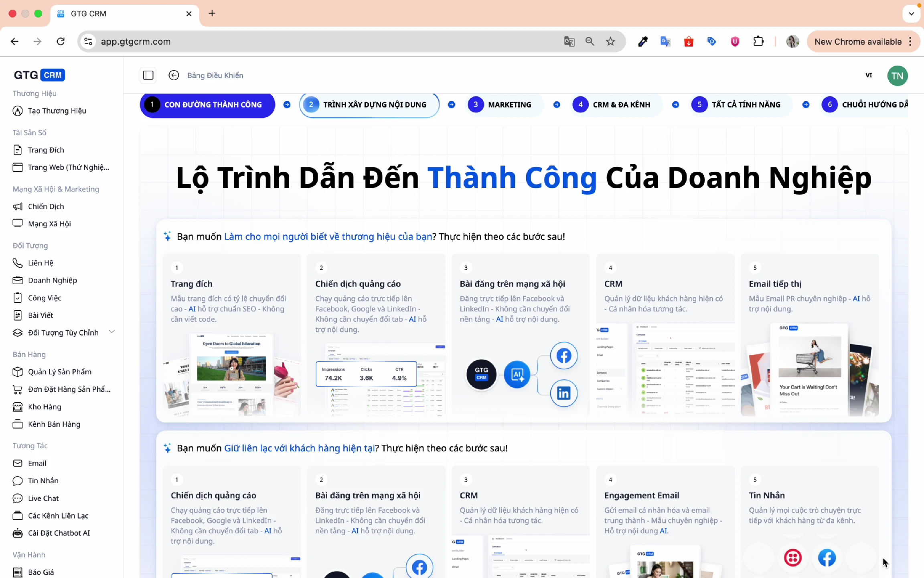
Task: Select the TẤT CẢ TÍNH NĂNG step
Action: (740, 105)
